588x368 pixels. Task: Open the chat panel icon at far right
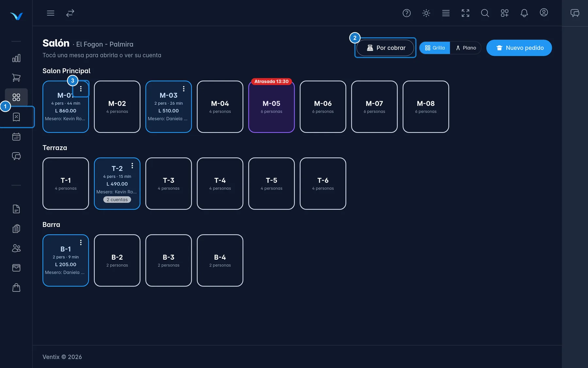575,13
